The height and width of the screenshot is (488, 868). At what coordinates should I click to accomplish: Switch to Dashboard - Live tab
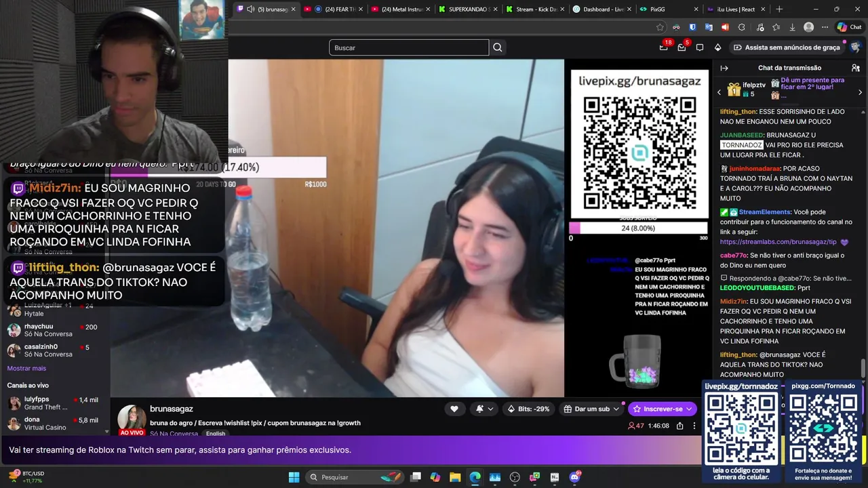click(x=601, y=9)
